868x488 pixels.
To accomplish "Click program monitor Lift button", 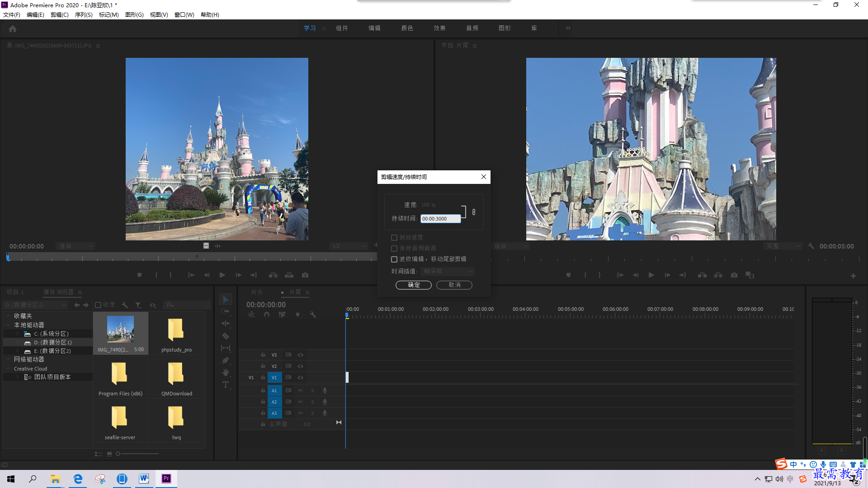I will tap(702, 275).
